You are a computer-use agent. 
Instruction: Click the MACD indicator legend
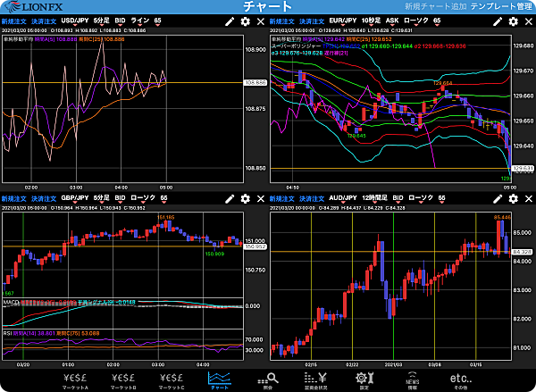(x=69, y=302)
